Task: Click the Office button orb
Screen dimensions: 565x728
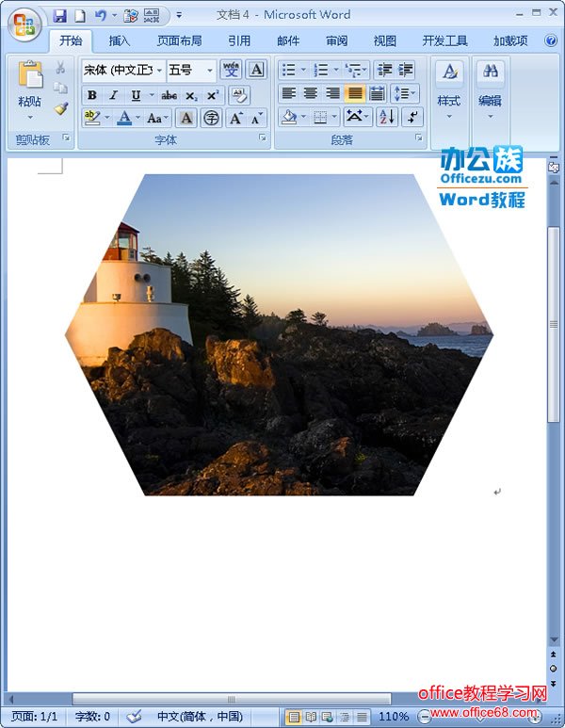Action: coord(24,24)
